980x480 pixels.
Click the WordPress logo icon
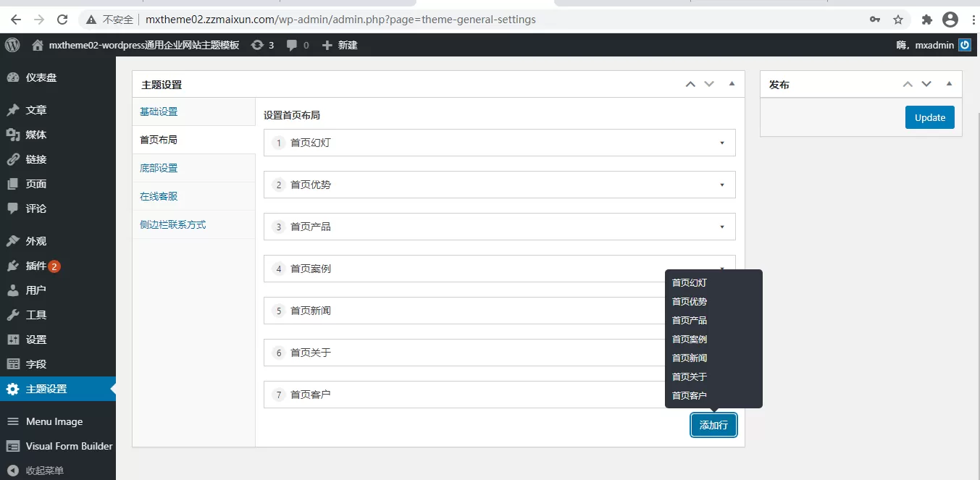click(x=12, y=45)
